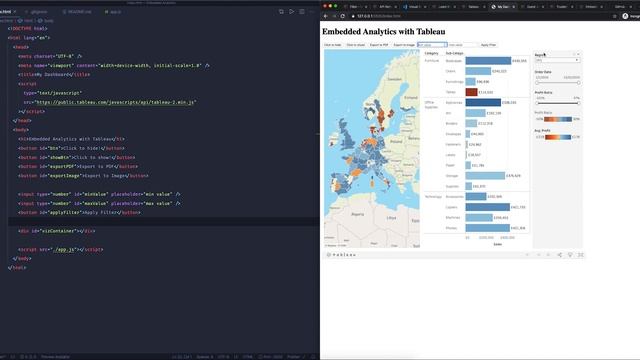Click the Export to Image button
Screen dimensions: 640x360
click(404, 45)
